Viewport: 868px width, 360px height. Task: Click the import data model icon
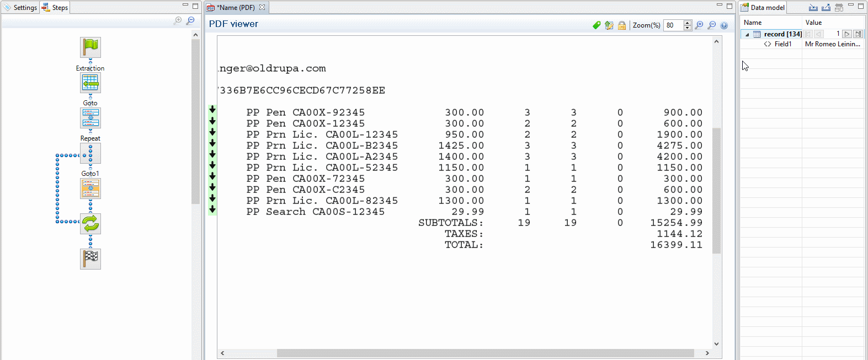tap(813, 8)
